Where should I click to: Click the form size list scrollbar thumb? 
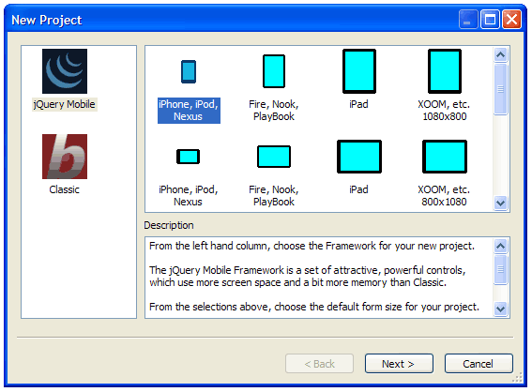[500, 89]
